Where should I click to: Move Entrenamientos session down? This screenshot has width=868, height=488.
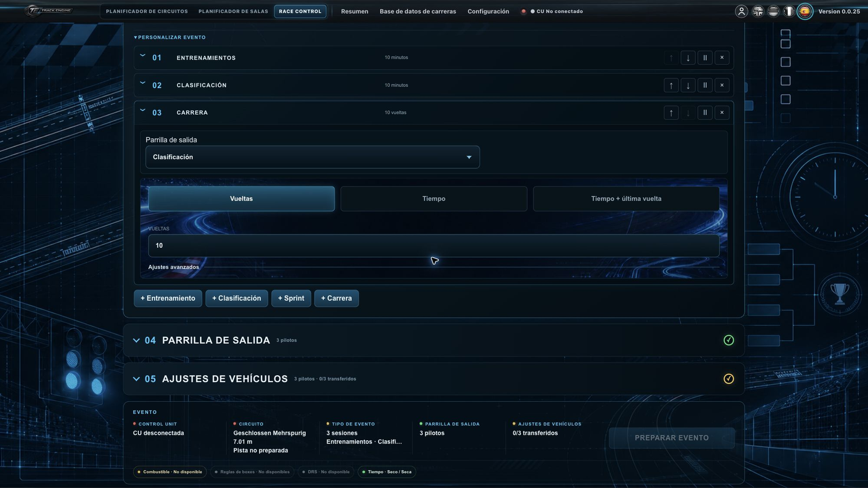[688, 57]
